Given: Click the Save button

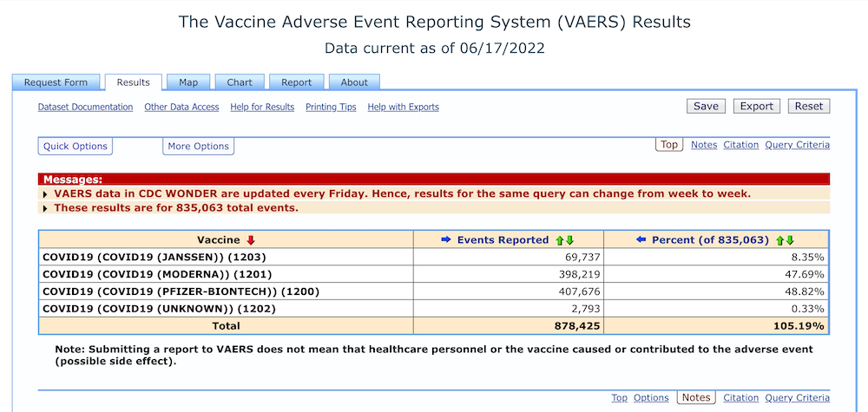Looking at the screenshot, I should 706,106.
